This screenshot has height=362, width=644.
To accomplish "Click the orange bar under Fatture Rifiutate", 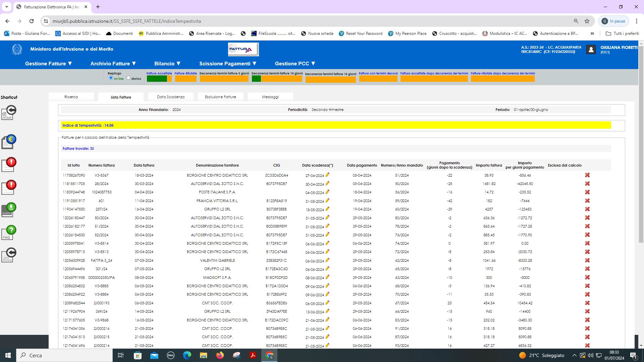I will [186, 79].
